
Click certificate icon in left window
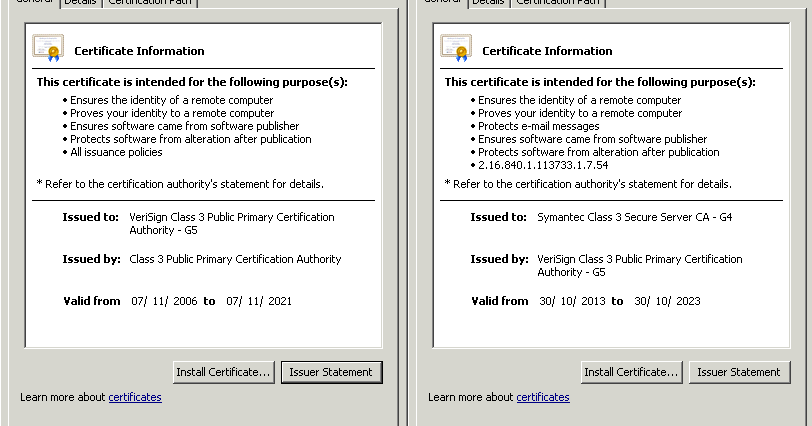[x=48, y=48]
